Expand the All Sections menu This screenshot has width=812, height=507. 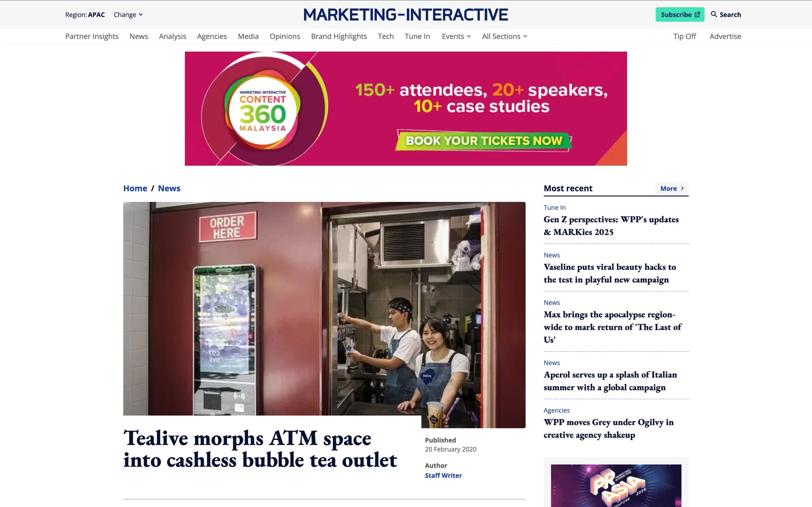point(504,36)
